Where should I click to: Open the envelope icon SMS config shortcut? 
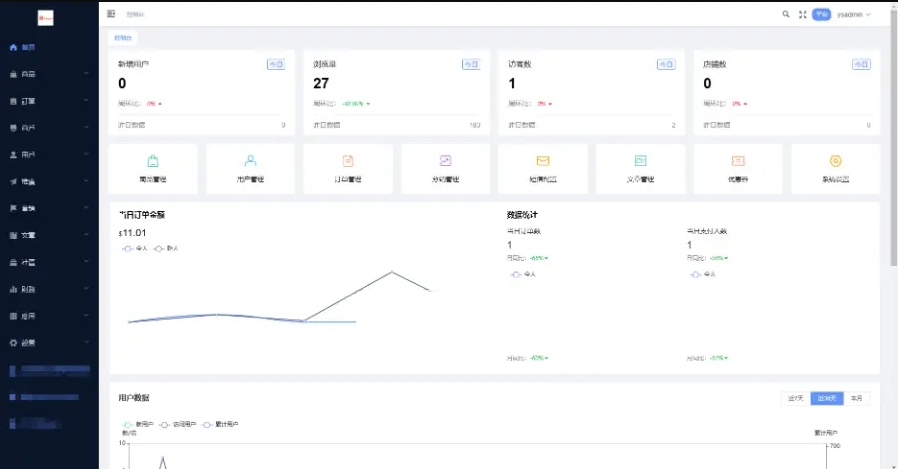[543, 166]
